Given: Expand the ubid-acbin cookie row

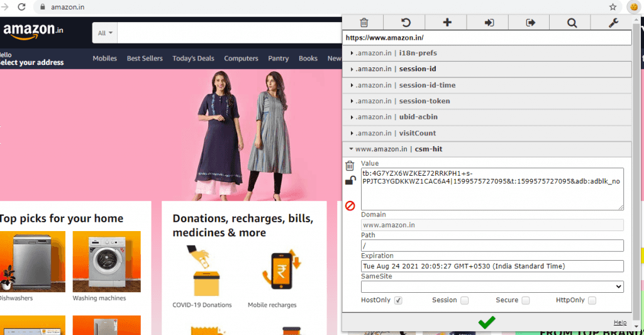Looking at the screenshot, I should (x=487, y=117).
